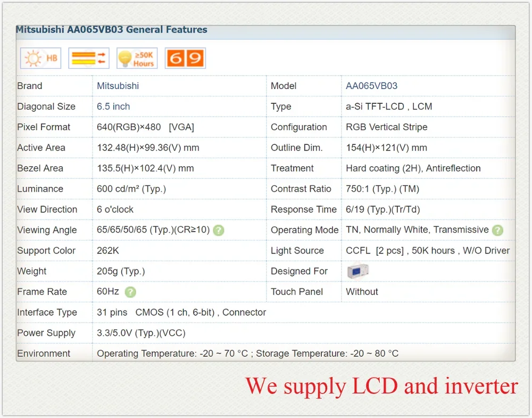
Task: Click the Touch Panel label
Action: tap(297, 292)
